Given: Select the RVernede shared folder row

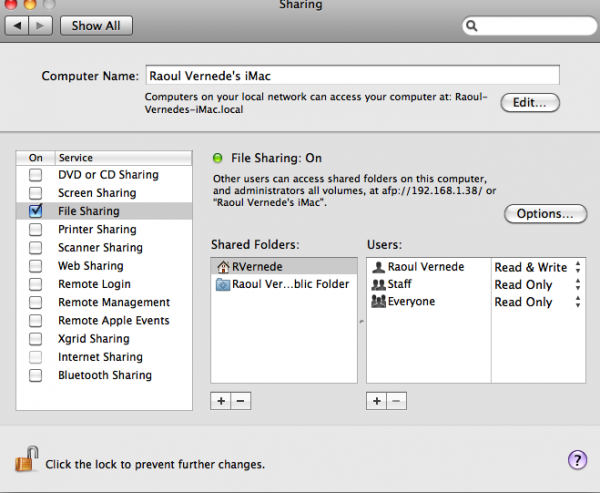Looking at the screenshot, I should click(284, 266).
